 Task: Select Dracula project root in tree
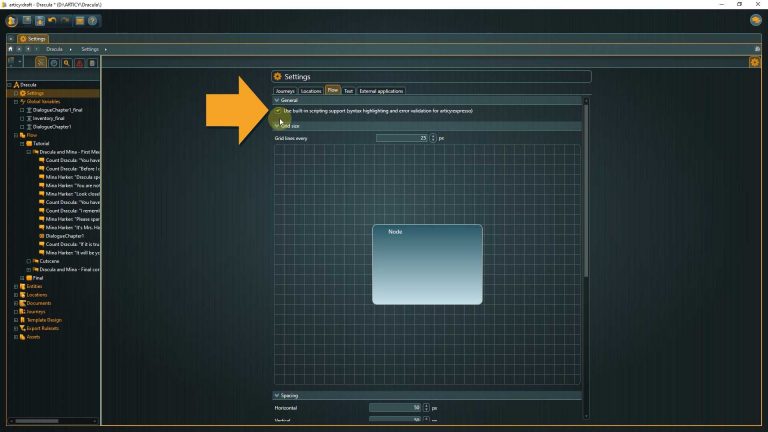(x=28, y=85)
